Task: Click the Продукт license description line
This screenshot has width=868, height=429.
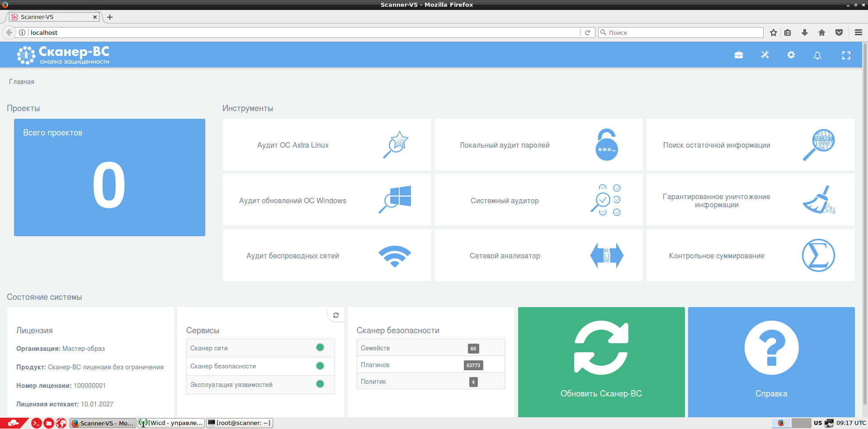Action: click(x=90, y=367)
